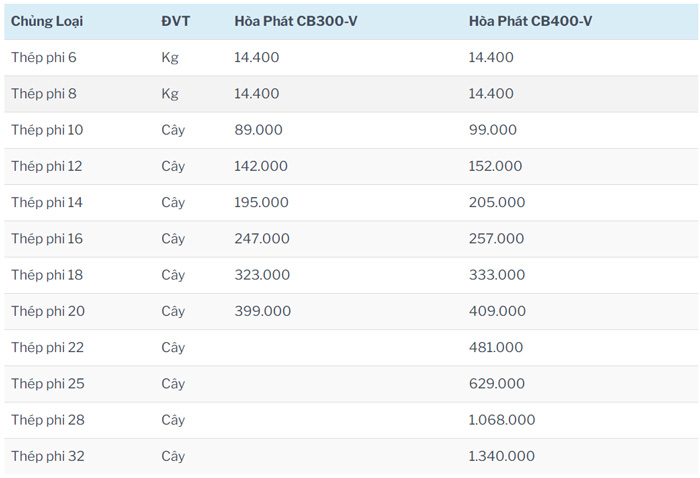
Task: Click the ĐVT column header
Action: pos(175,21)
